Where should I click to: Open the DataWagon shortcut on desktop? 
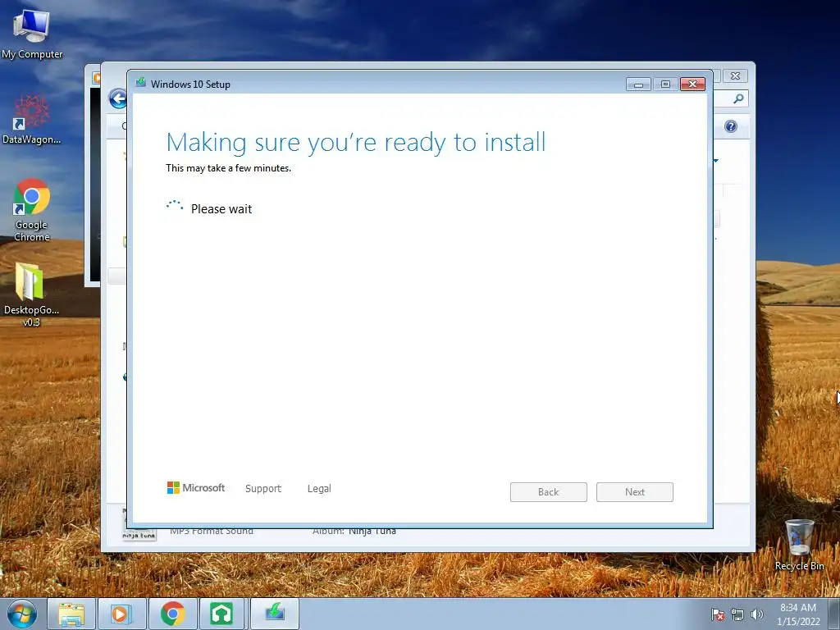(32, 119)
